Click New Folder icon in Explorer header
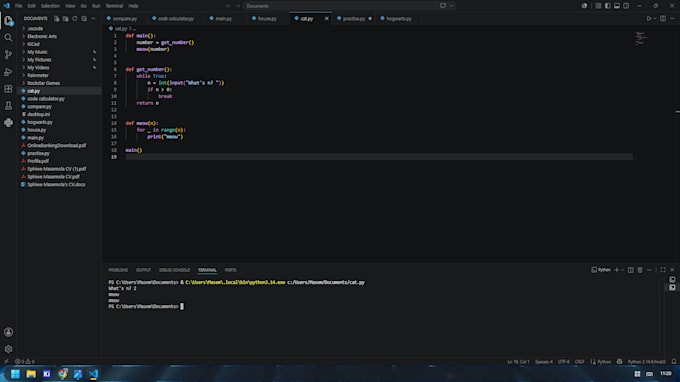Viewport: 680px width, 382px height. 65,19
